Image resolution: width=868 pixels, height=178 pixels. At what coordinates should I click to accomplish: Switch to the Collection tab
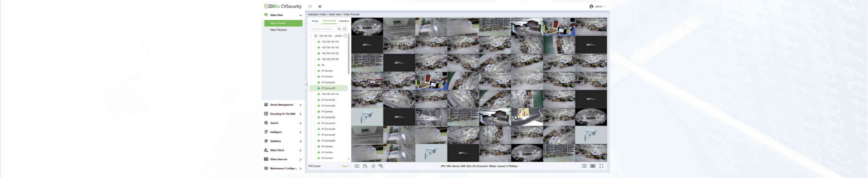click(x=344, y=21)
